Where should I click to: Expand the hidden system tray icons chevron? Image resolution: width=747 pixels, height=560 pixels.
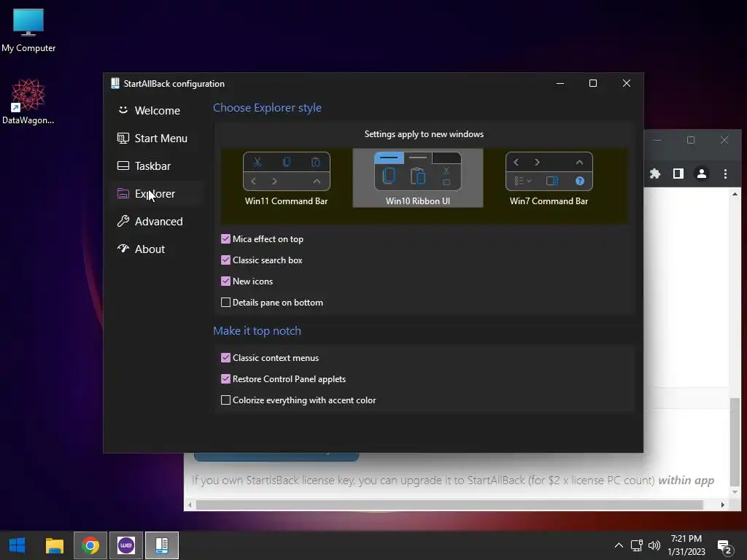[619, 545]
